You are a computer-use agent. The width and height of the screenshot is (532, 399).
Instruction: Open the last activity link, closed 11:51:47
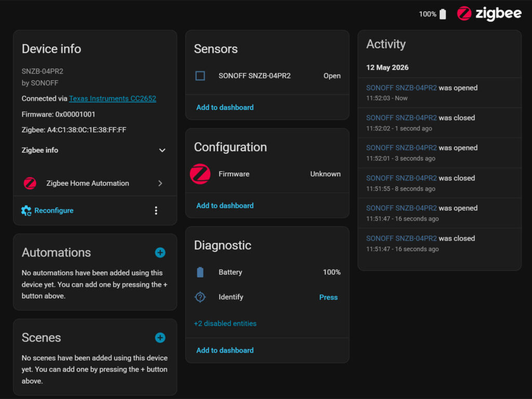pyautogui.click(x=402, y=238)
